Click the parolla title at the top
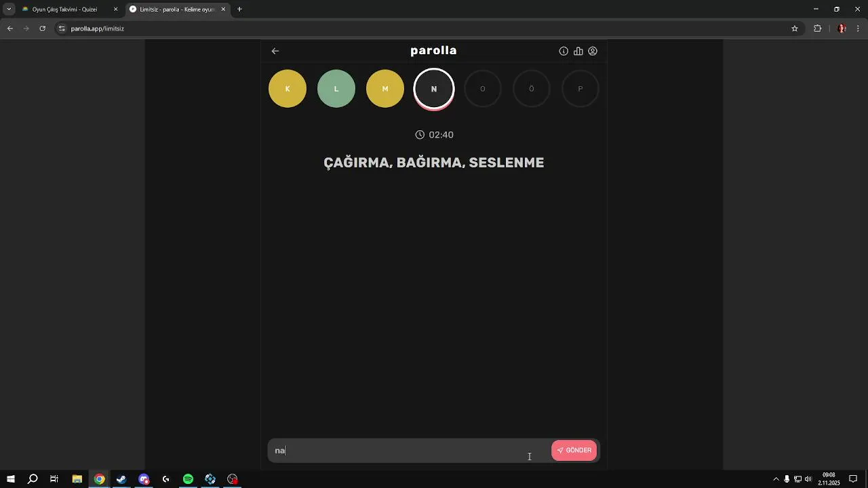The height and width of the screenshot is (488, 868). [434, 51]
